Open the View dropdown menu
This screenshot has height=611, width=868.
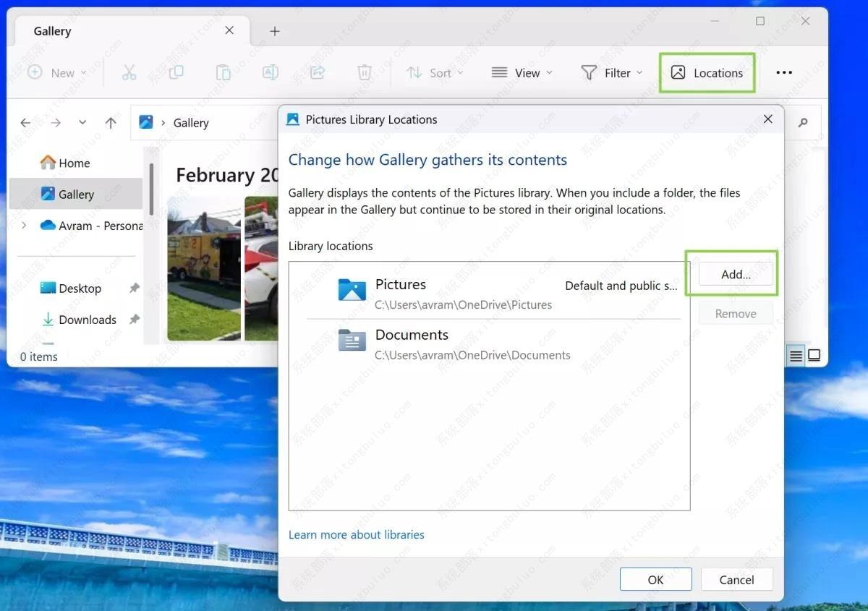522,72
